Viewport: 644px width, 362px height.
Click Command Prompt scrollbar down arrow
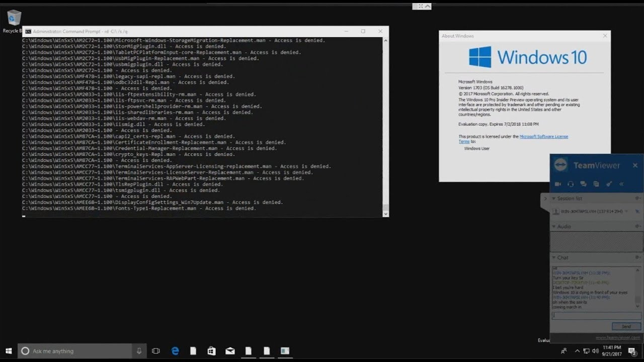click(385, 214)
